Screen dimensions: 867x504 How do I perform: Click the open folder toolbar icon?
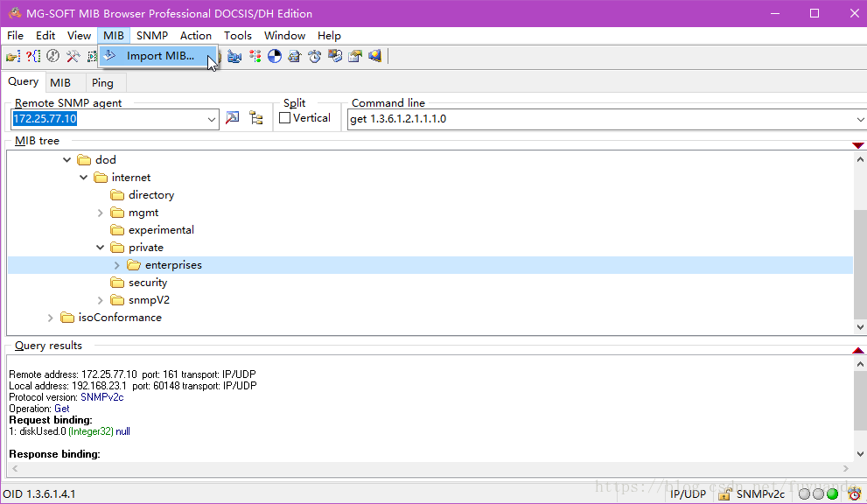click(x=13, y=56)
